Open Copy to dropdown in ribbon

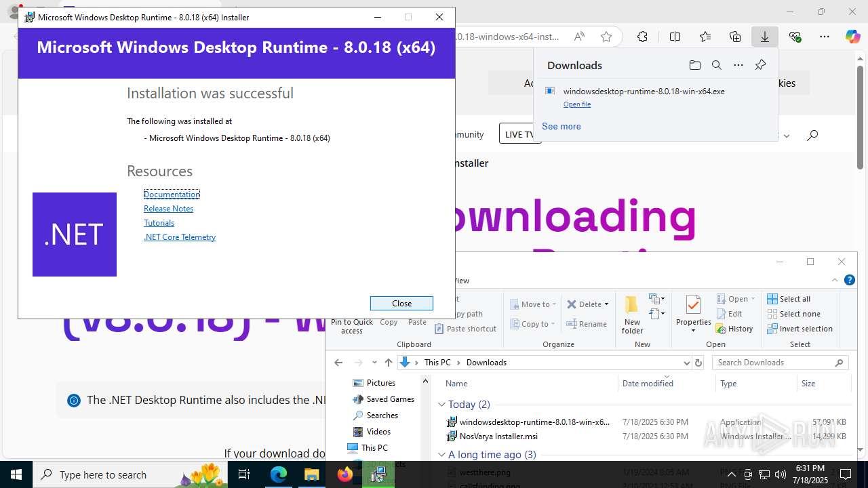(533, 324)
